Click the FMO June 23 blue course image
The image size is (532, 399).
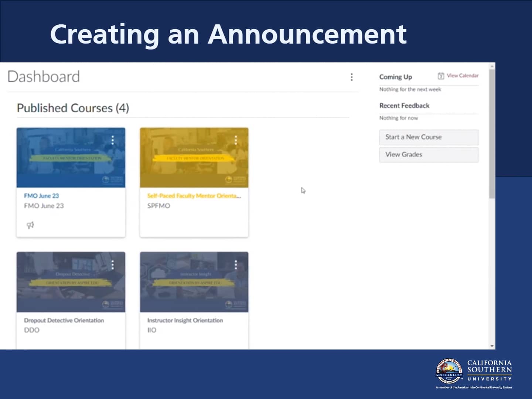(71, 158)
